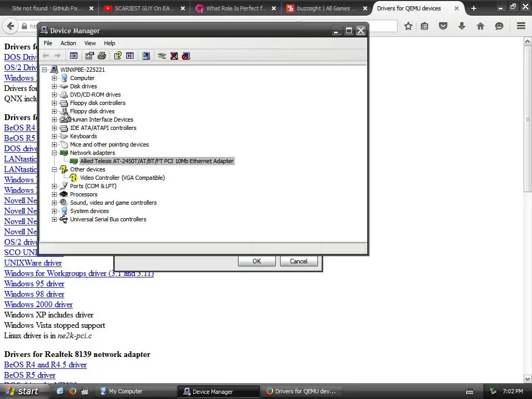Expand the Floppy disk controllers node

[x=54, y=103]
